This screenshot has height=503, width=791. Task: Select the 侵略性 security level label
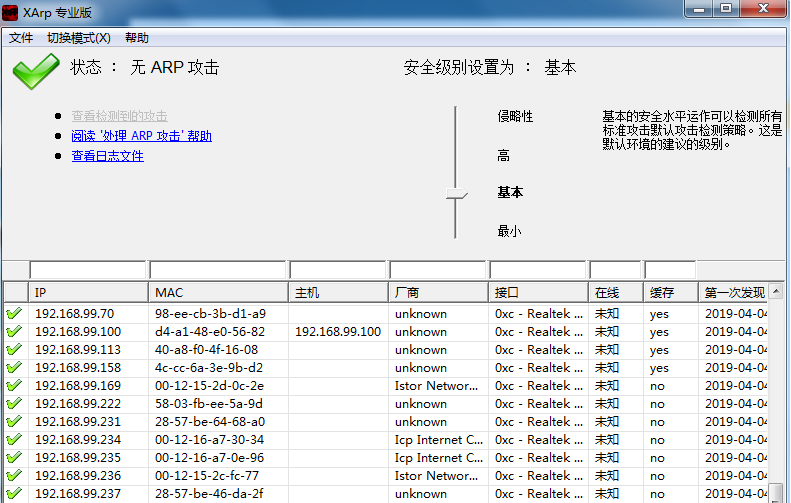[515, 117]
